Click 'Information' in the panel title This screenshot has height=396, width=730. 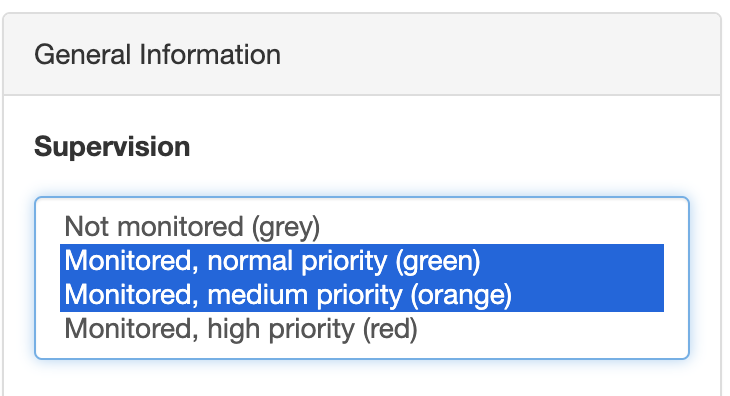click(x=210, y=54)
